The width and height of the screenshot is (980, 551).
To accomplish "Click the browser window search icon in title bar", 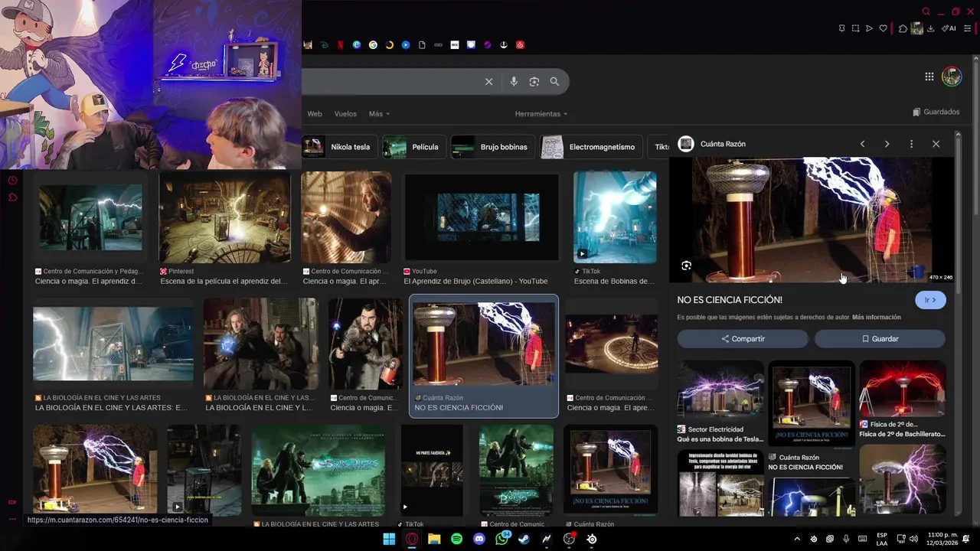I will tap(926, 11).
